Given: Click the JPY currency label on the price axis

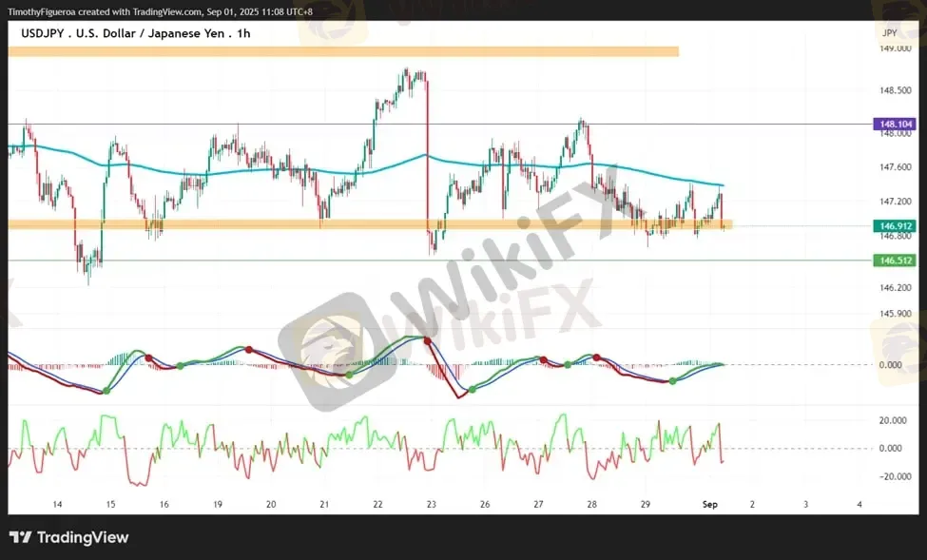Looking at the screenshot, I should [889, 33].
